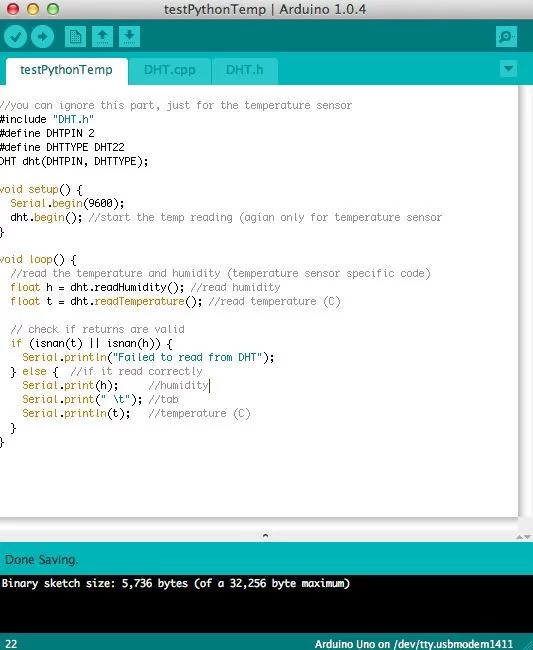Switch to the DHT.cpp tab
The height and width of the screenshot is (650, 533).
coord(170,70)
